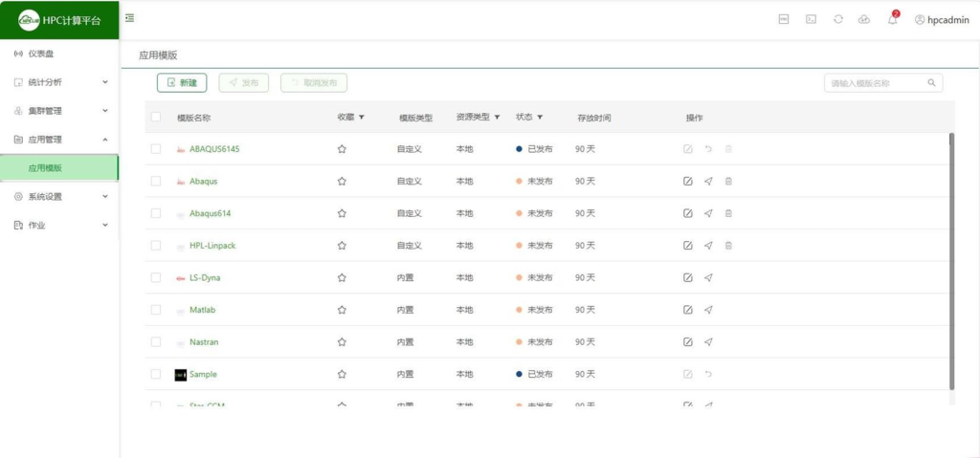Screen dimensions: 980x458
Task: Favorite the Abaqus template with star
Action: pyautogui.click(x=342, y=182)
